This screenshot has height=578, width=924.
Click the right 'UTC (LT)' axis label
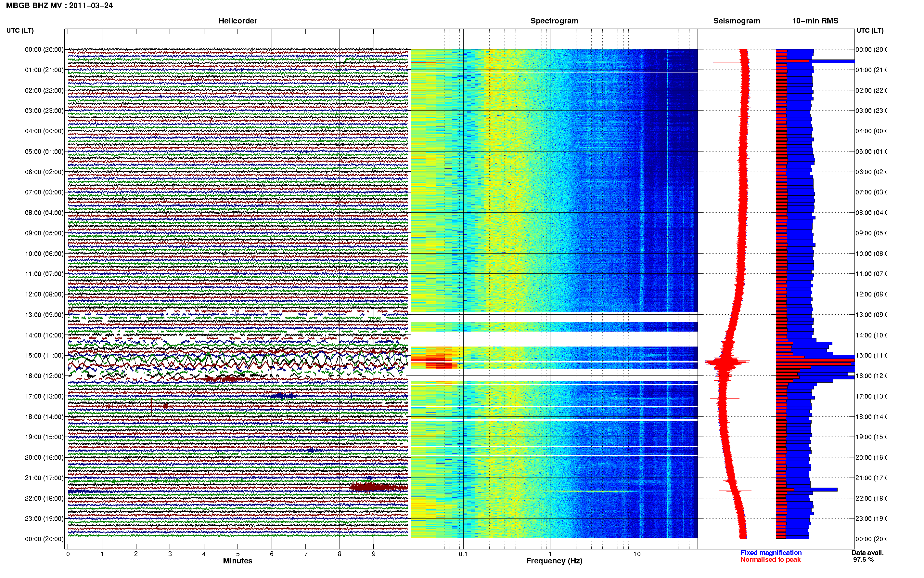click(870, 31)
